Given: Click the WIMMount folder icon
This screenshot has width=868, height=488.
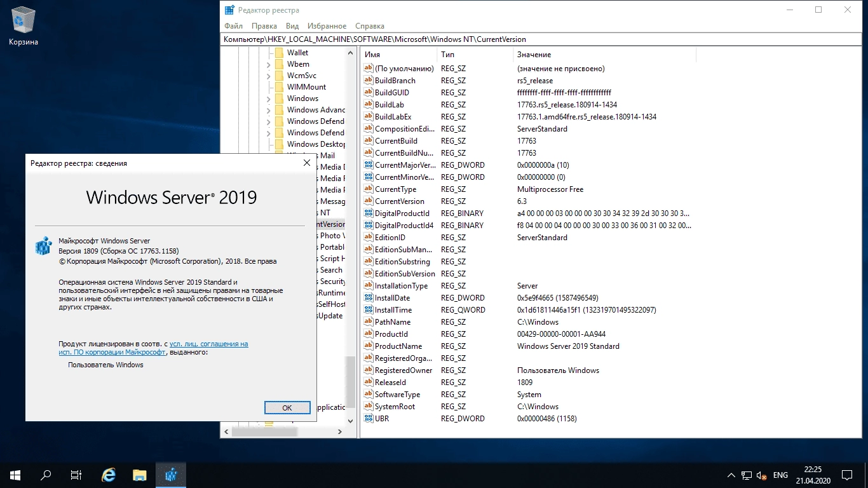Looking at the screenshot, I should point(279,87).
